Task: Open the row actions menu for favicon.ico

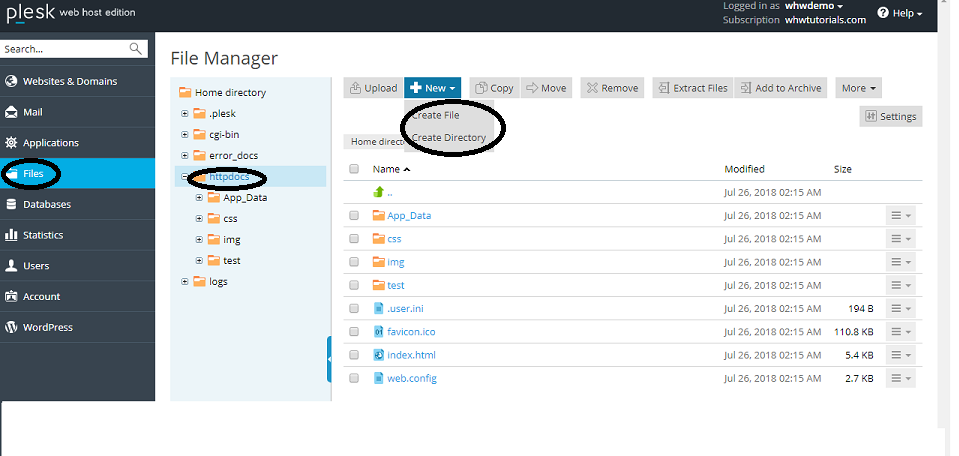Action: coord(900,332)
